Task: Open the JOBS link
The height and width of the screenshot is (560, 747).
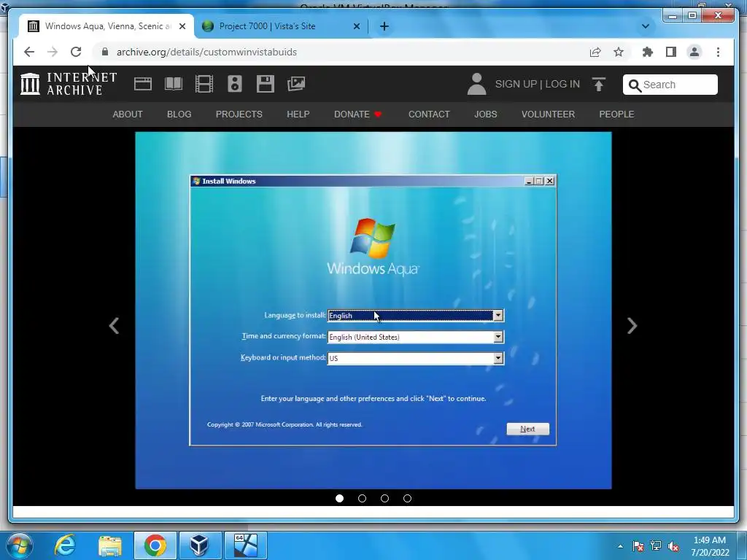Action: coord(485,114)
